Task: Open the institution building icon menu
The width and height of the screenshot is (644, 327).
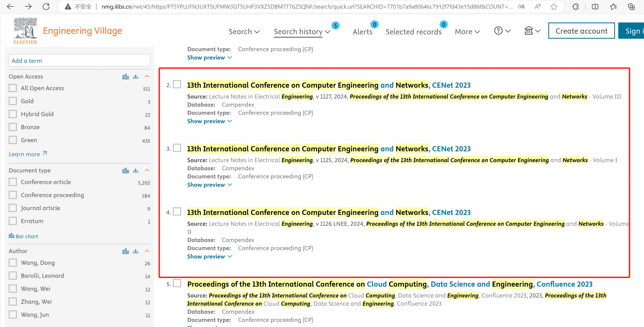Action: [x=532, y=31]
